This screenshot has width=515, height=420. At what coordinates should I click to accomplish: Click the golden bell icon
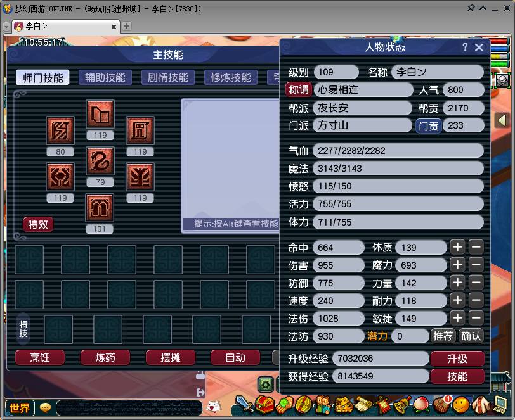pyautogui.click(x=403, y=404)
